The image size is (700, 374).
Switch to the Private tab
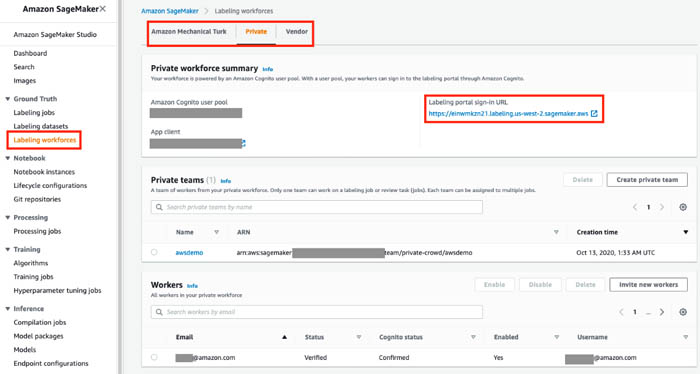point(256,32)
